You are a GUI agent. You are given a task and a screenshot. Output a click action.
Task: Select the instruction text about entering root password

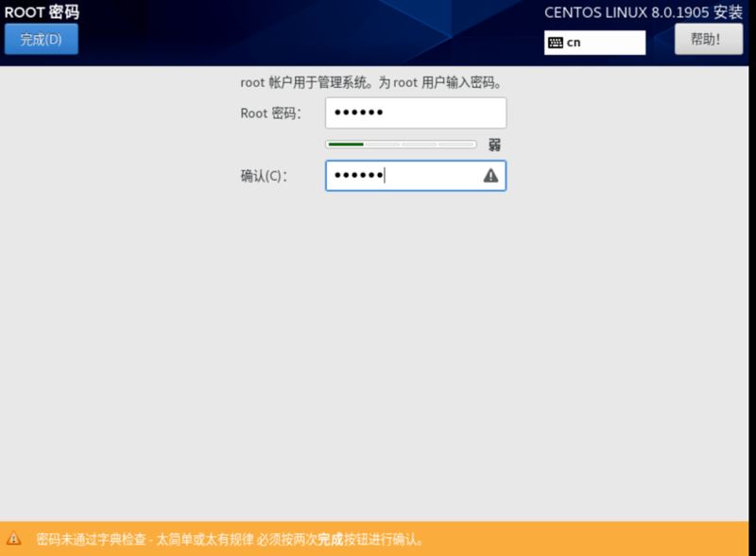373,82
